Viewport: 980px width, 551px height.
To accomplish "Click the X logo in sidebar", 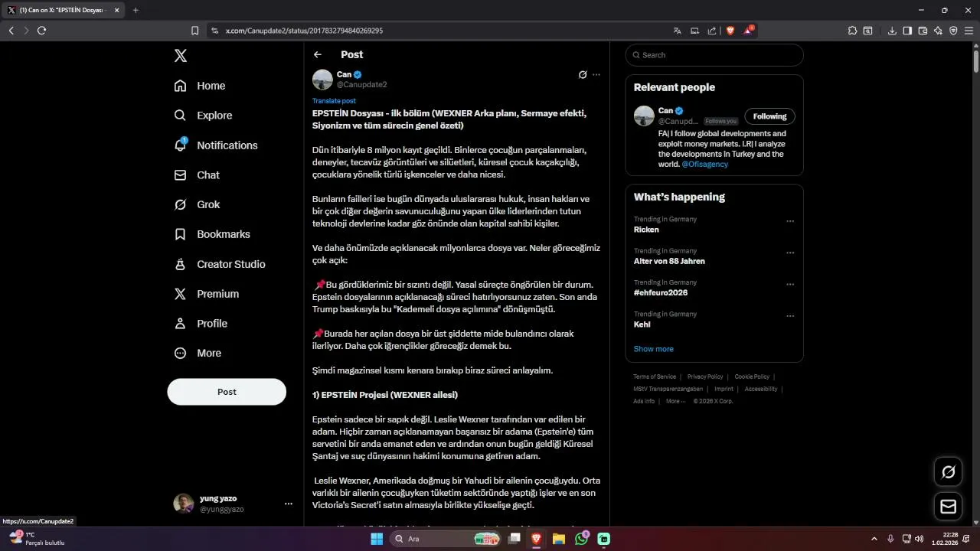I will [x=181, y=55].
